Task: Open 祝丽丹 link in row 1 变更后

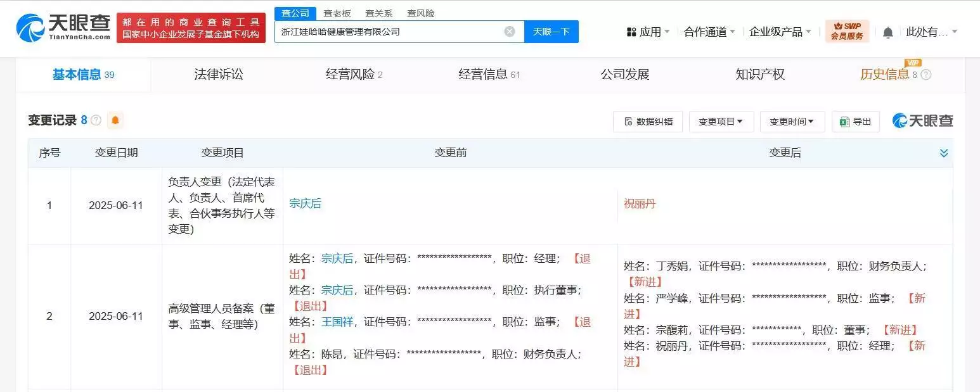Action: tap(640, 204)
